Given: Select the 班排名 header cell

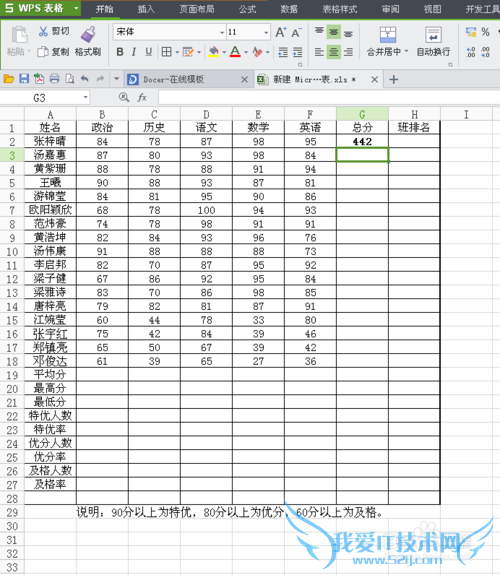Looking at the screenshot, I should tap(414, 127).
